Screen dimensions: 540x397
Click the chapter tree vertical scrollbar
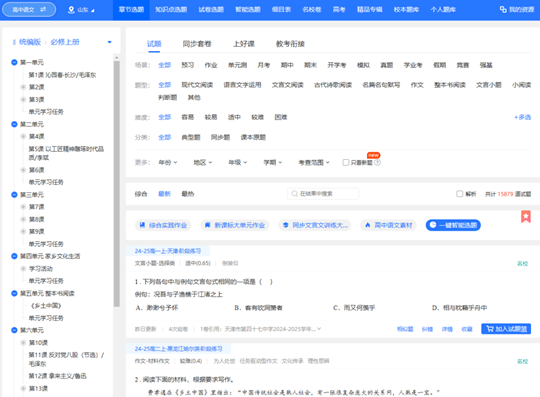point(117,184)
